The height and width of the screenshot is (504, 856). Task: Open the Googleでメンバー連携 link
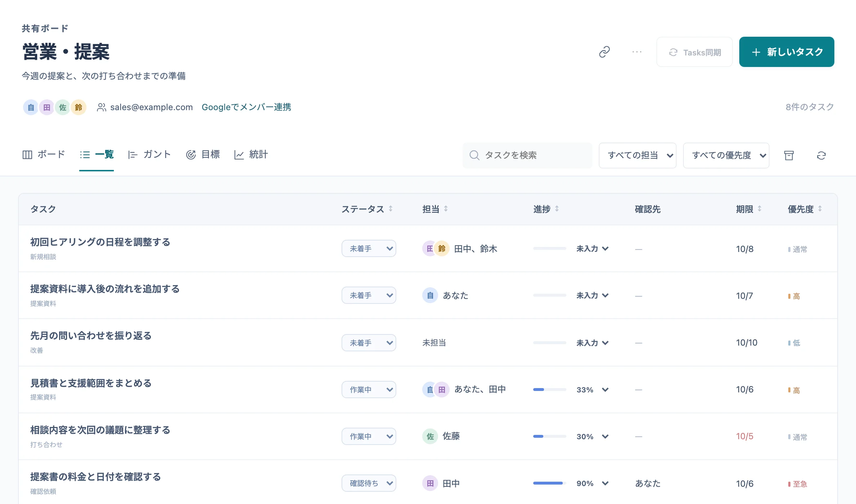point(246,107)
